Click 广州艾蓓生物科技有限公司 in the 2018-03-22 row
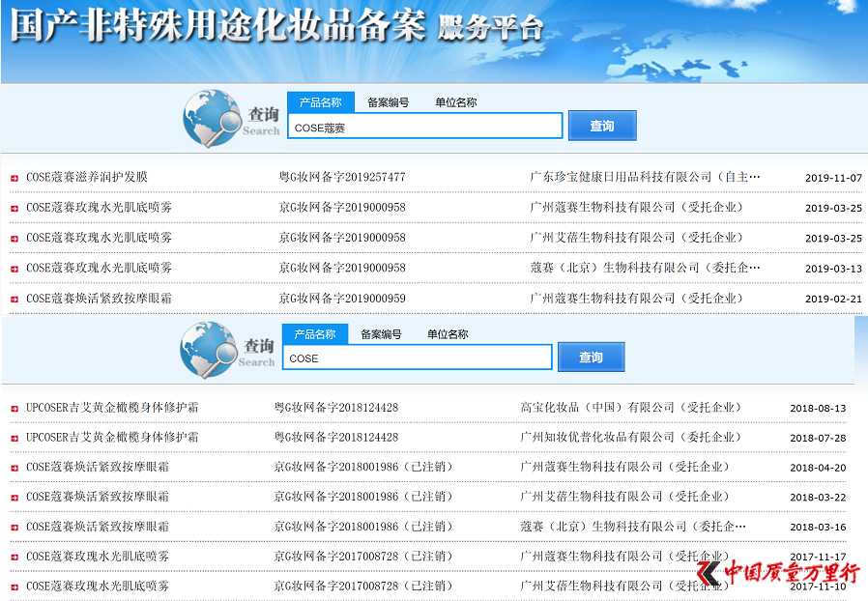The height and width of the screenshot is (601, 868). pos(592,497)
